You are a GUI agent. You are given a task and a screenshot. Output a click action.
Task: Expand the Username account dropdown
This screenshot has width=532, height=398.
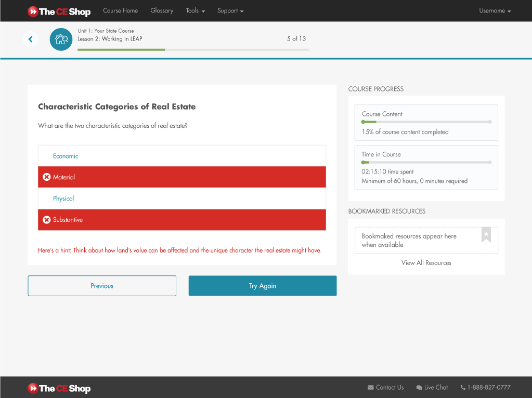pos(495,11)
